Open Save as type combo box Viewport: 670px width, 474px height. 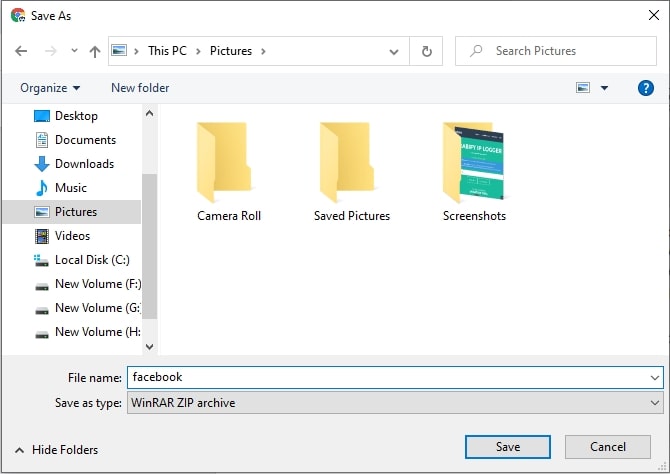(x=395, y=403)
